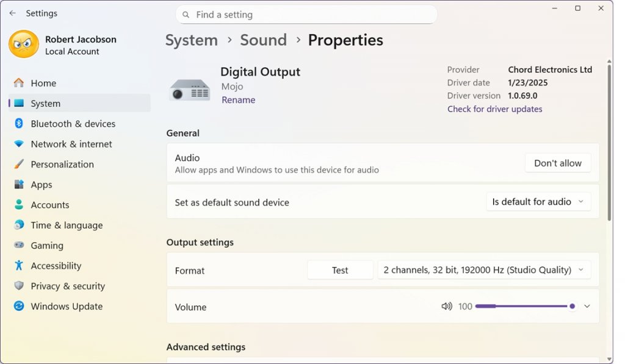Viewport: 625px width, 364px height.
Task: Open the default sound device selector
Action: [x=538, y=201]
